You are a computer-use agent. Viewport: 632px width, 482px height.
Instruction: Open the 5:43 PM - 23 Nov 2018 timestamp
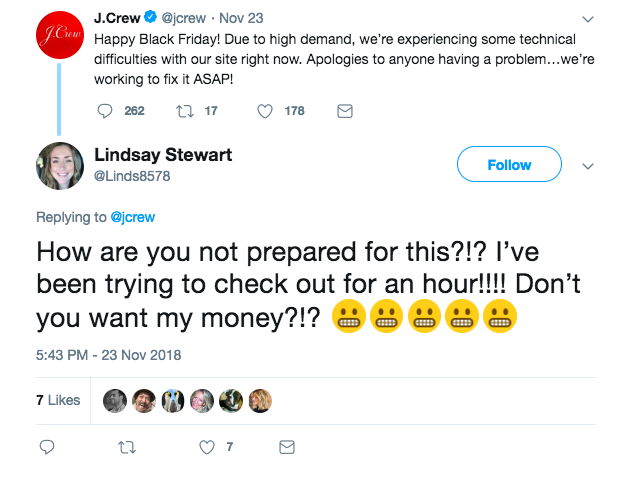click(x=108, y=355)
